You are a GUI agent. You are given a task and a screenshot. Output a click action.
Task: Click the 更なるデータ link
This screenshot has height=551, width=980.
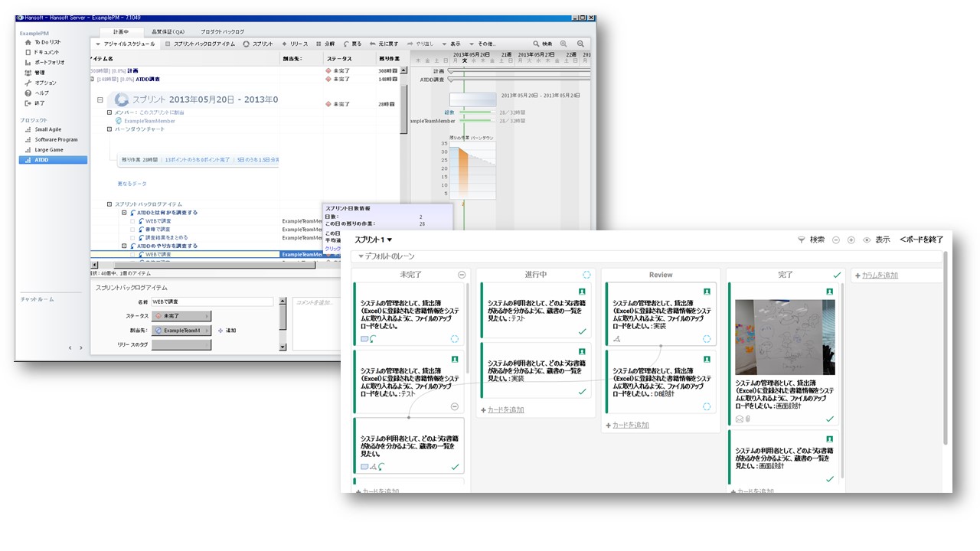pos(132,184)
